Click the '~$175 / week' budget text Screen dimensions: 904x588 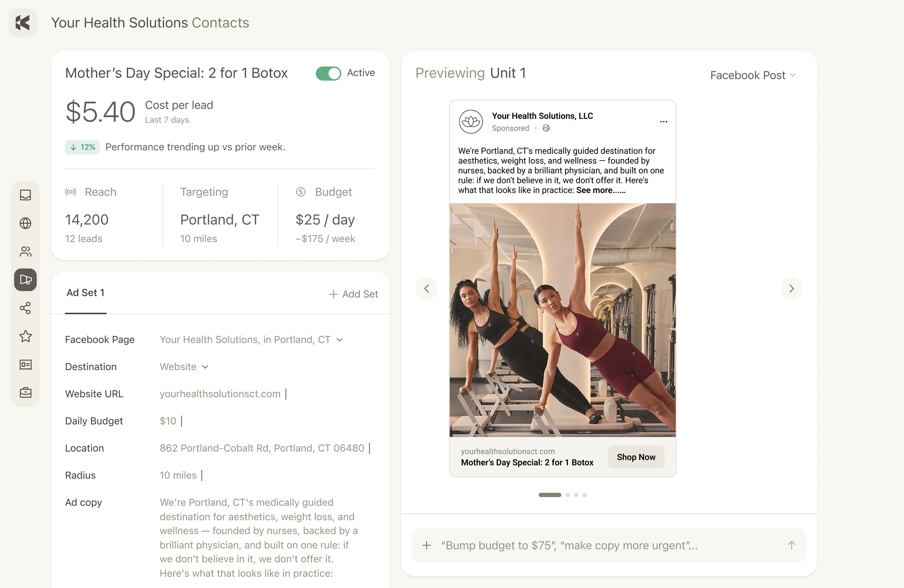tap(325, 238)
